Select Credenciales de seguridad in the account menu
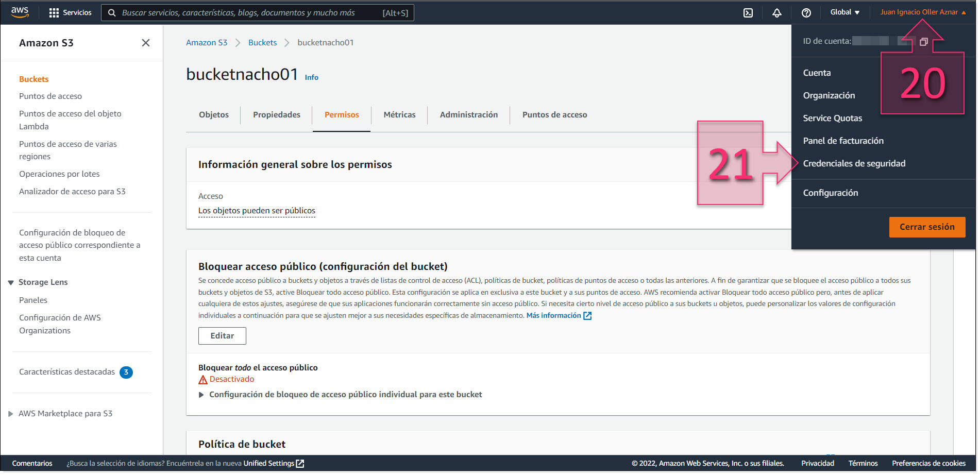Viewport: 980px width, 475px height. 854,163
